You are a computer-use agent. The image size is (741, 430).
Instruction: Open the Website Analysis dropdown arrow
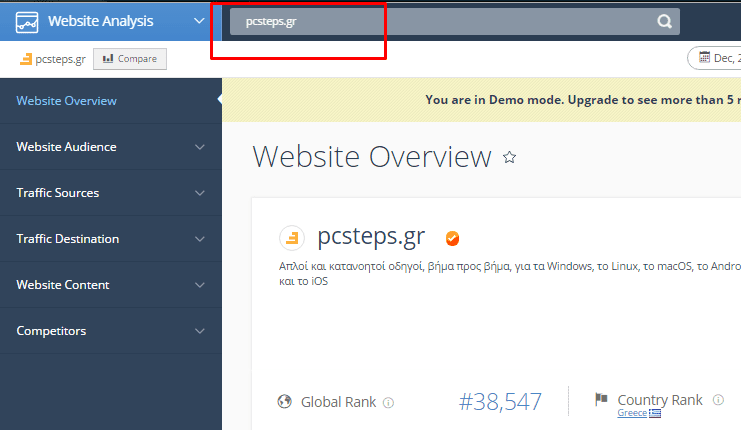point(199,21)
